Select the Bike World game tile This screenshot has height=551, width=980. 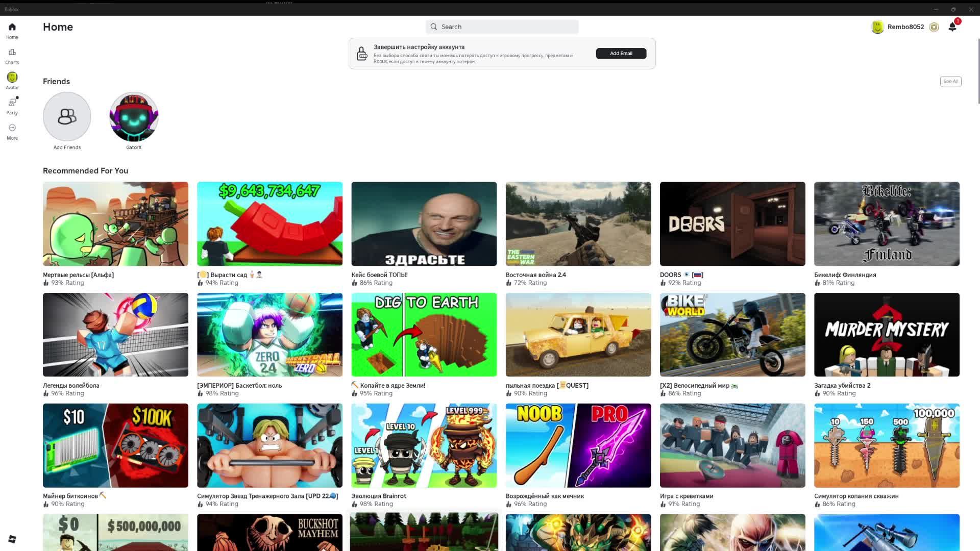click(x=732, y=335)
